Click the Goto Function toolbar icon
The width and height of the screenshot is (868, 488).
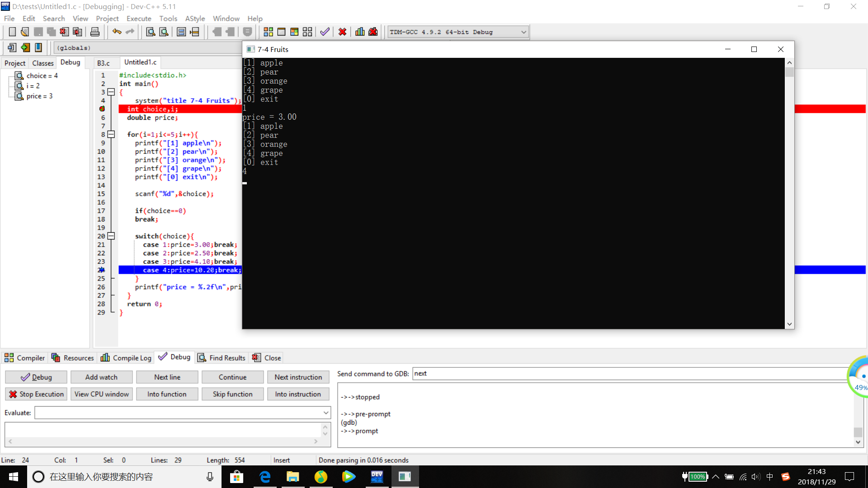click(181, 32)
